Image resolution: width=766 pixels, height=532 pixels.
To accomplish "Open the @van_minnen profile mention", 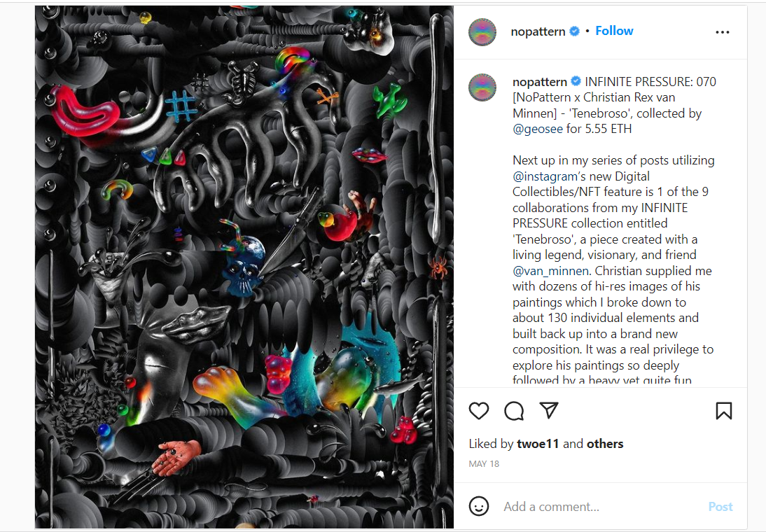I will coord(551,271).
